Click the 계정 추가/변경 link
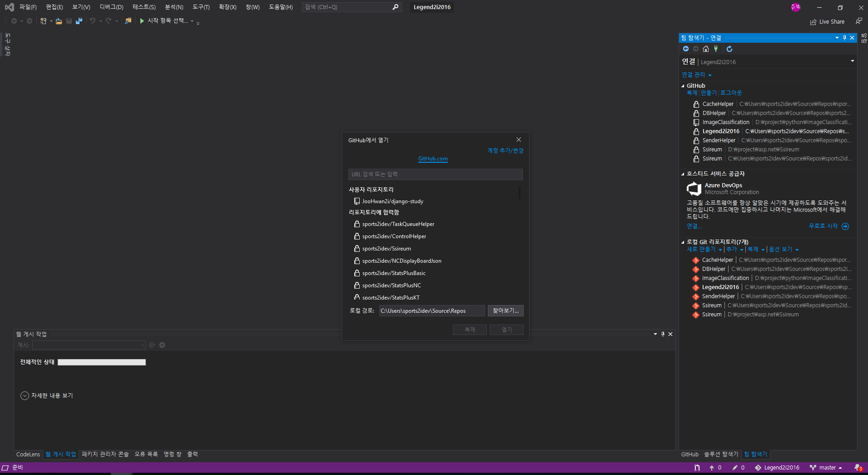Viewport: 868px width, 475px height. click(506, 150)
